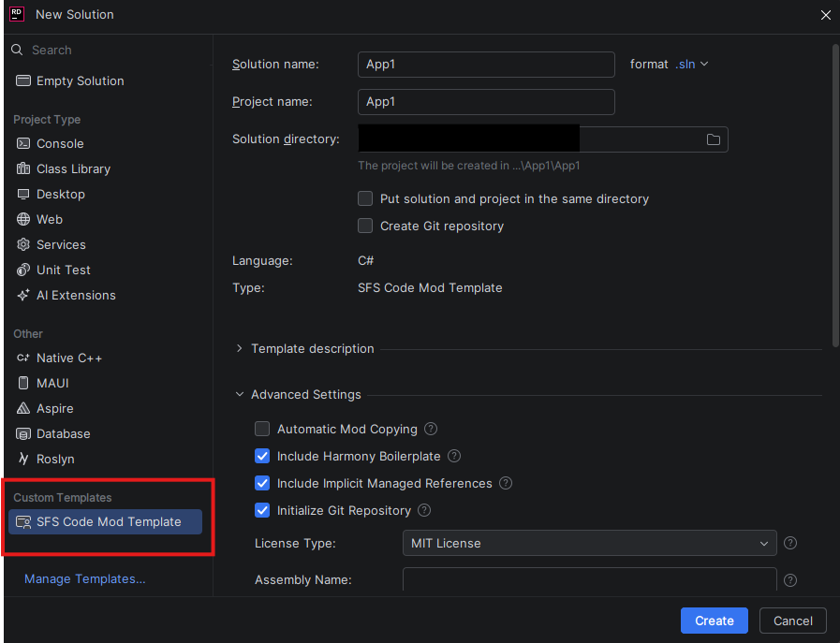Click the Unit Test icon
This screenshot has height=643, width=840.
click(x=23, y=270)
